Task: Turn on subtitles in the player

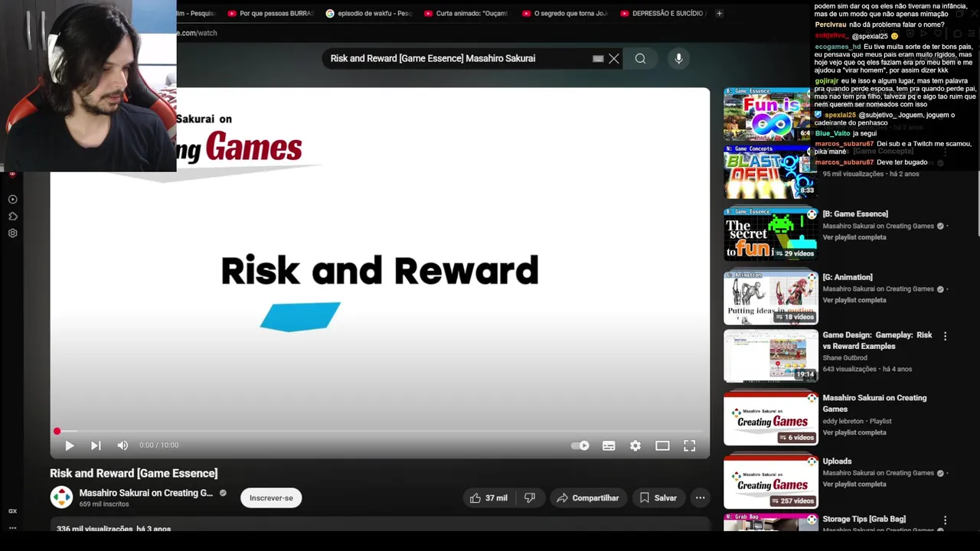Action: [609, 445]
